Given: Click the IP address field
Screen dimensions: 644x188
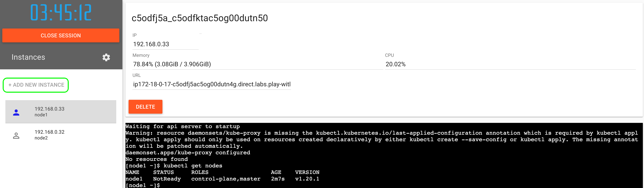Looking at the screenshot, I should point(165,44).
